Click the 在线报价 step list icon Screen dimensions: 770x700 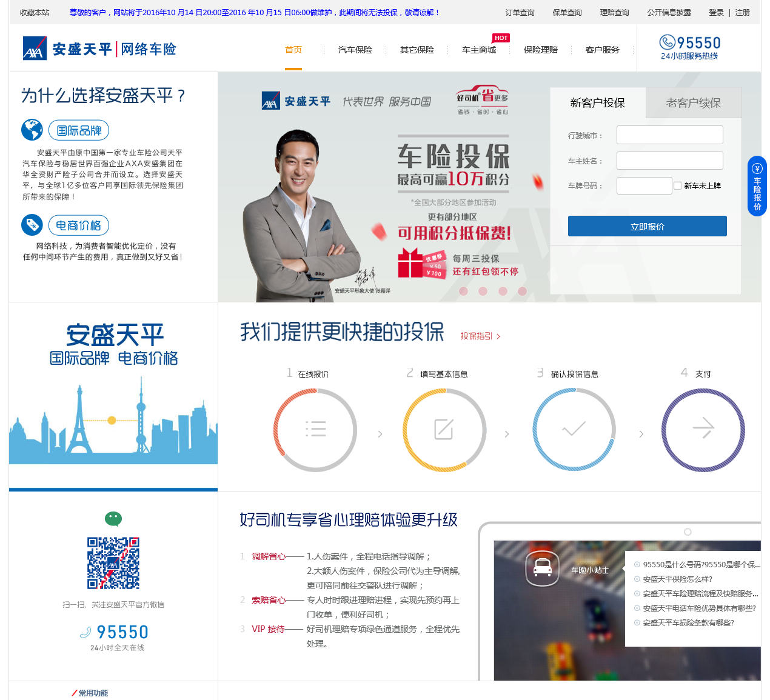315,429
